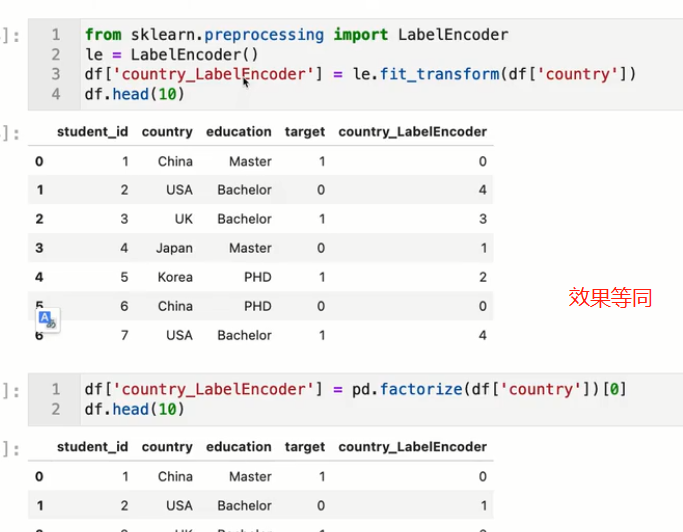Click the fit_transform code line
683x532 pixels.
[360, 74]
